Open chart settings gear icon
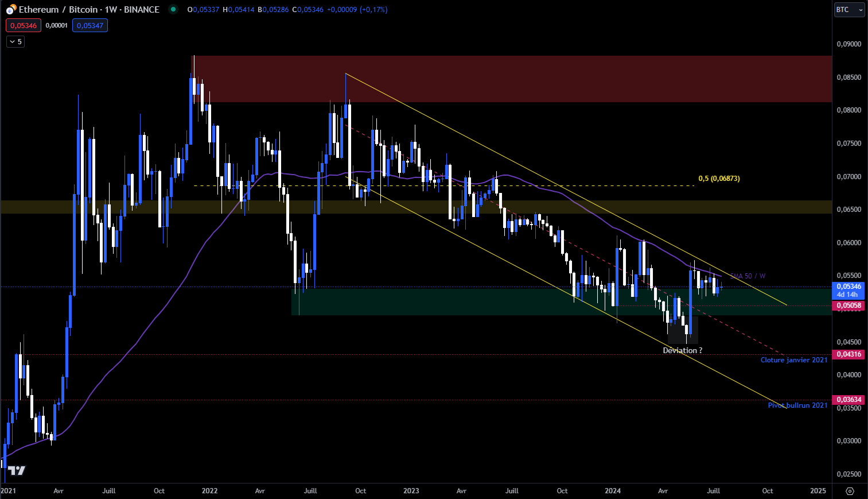Viewport: 868px width, 499px height. point(850,491)
